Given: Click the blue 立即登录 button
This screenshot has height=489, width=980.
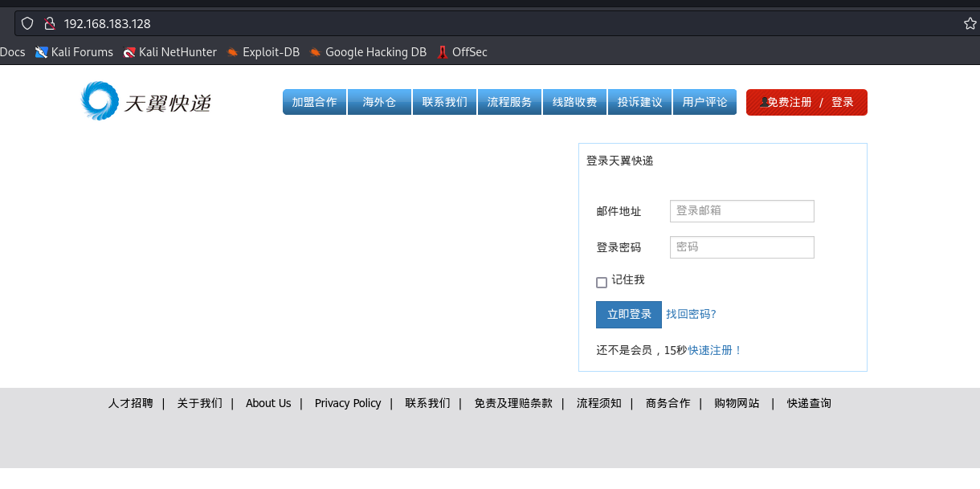Looking at the screenshot, I should 629,315.
